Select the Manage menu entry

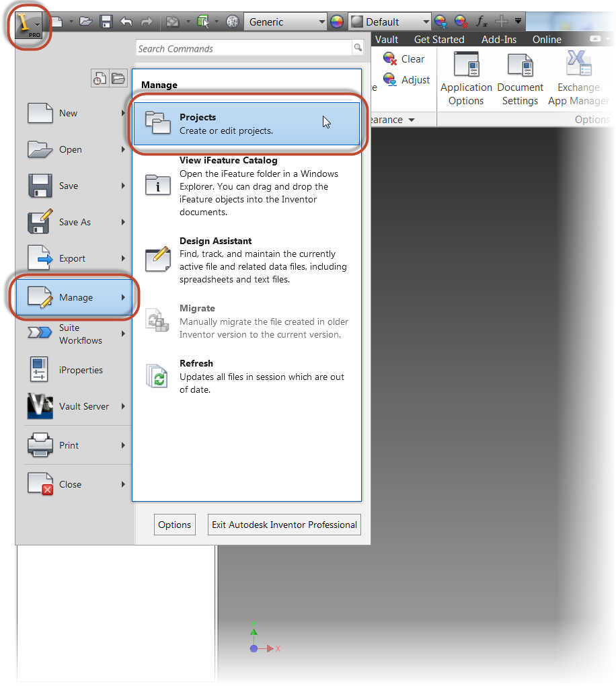(75, 297)
